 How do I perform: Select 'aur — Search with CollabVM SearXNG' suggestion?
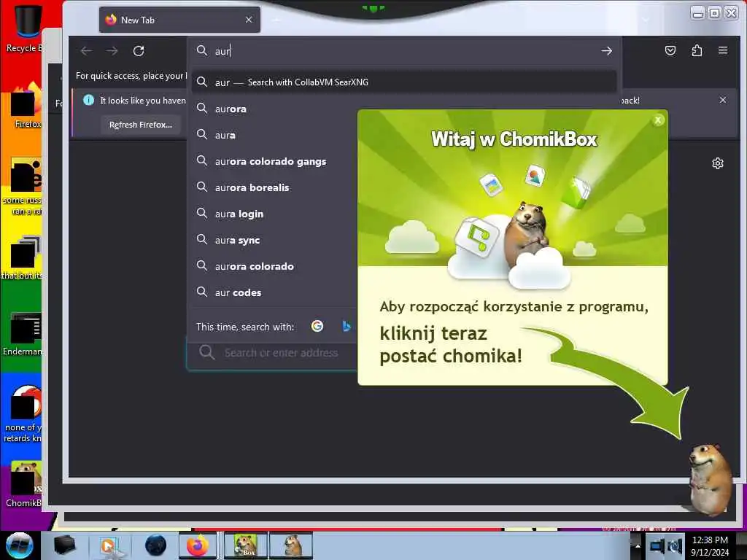pos(404,82)
